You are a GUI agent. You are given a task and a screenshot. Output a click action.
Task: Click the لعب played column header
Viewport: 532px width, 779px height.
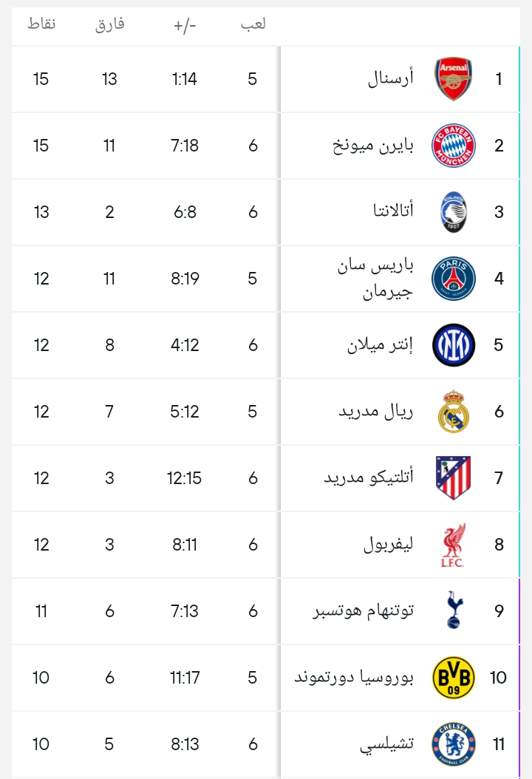coord(253,24)
